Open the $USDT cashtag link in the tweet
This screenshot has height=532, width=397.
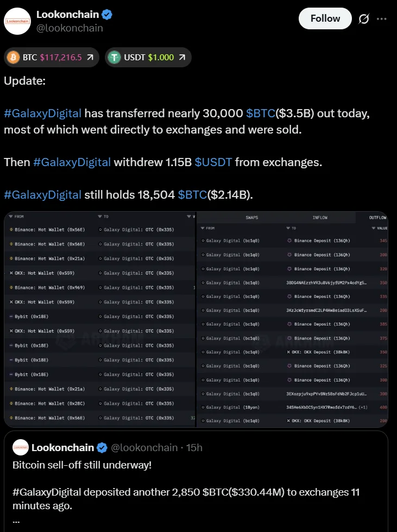213,162
